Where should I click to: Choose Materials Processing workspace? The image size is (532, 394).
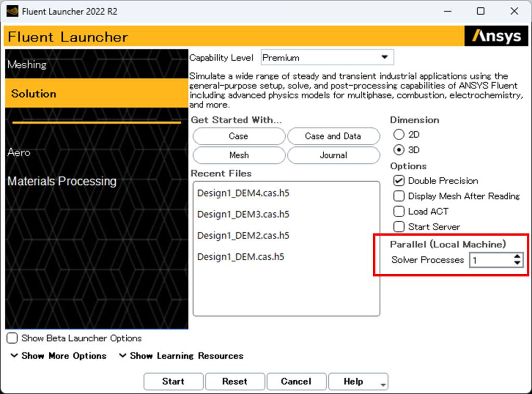[x=62, y=181]
